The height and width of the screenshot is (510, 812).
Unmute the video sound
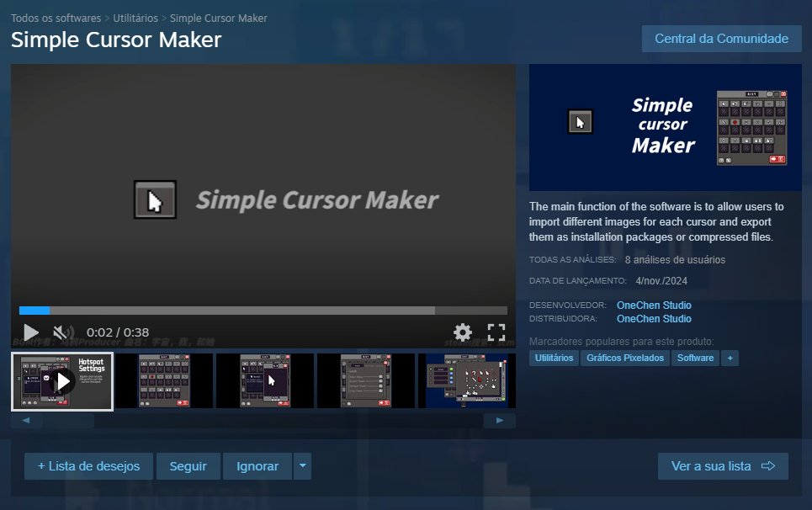63,332
